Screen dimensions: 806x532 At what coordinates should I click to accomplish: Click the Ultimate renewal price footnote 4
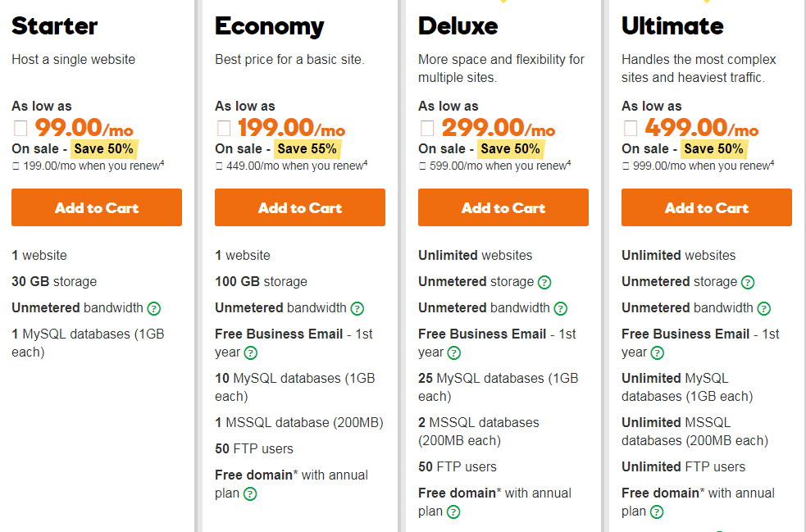click(x=772, y=163)
